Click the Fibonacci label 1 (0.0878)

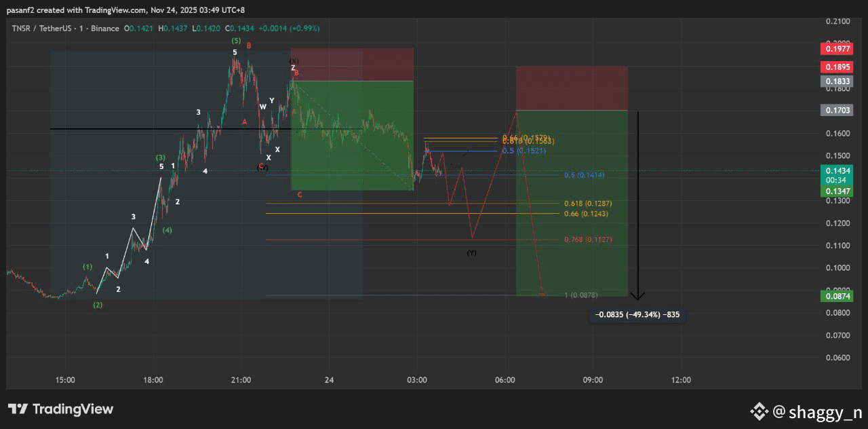(x=581, y=295)
